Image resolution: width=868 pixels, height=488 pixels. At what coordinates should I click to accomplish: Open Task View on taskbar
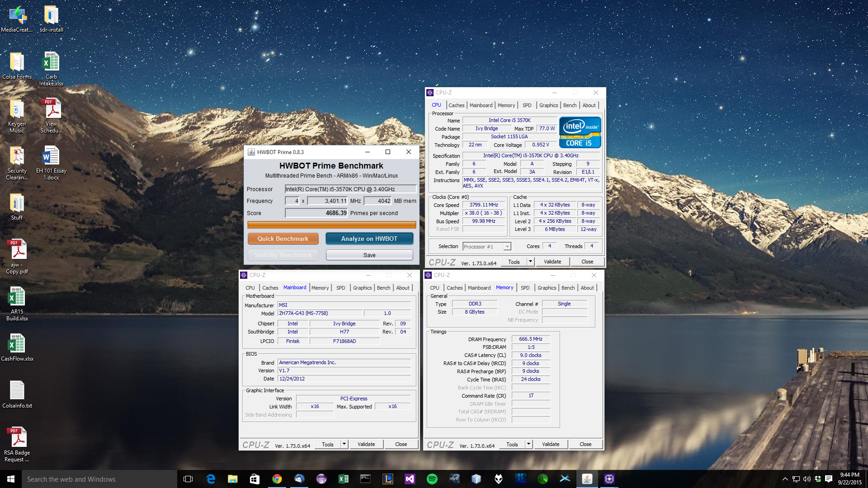click(188, 479)
